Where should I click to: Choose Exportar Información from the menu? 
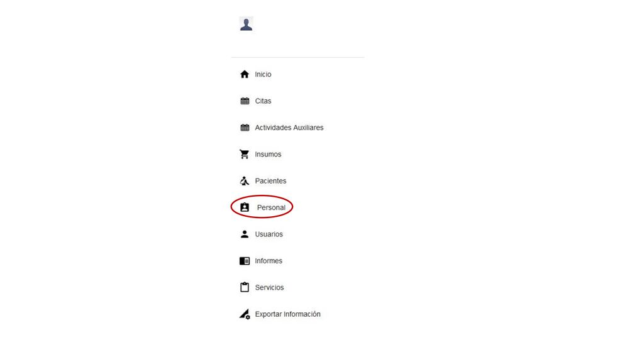coord(287,314)
